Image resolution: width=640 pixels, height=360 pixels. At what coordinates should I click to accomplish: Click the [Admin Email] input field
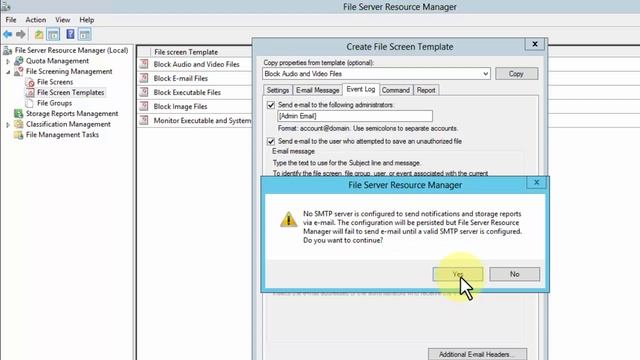[355, 116]
